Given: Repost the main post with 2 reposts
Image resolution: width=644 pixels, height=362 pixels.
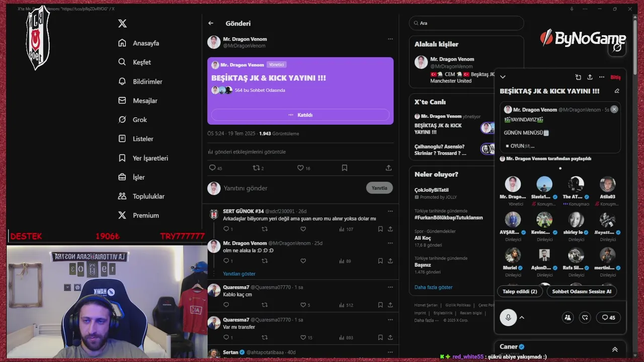Looking at the screenshot, I should tap(258, 168).
